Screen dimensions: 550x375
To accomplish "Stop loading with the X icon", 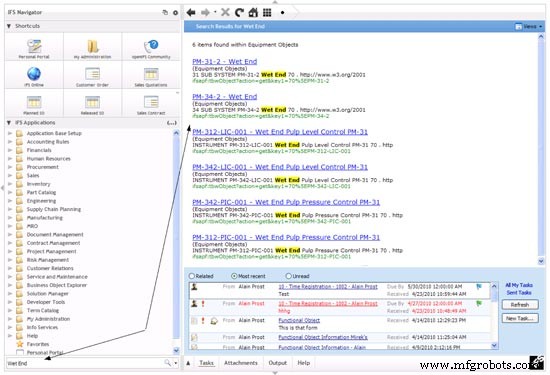I will point(226,13).
